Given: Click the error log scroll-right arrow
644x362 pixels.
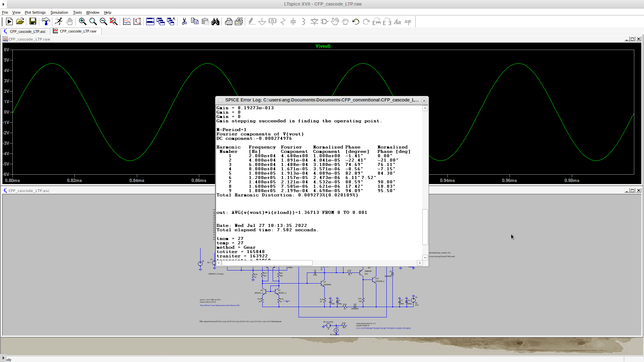Looking at the screenshot, I should [420, 263].
